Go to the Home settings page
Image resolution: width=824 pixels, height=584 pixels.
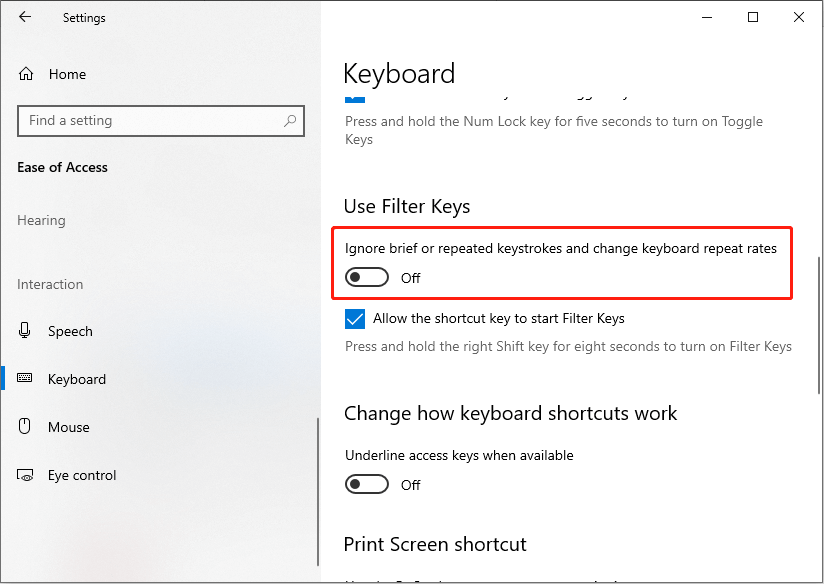[67, 74]
